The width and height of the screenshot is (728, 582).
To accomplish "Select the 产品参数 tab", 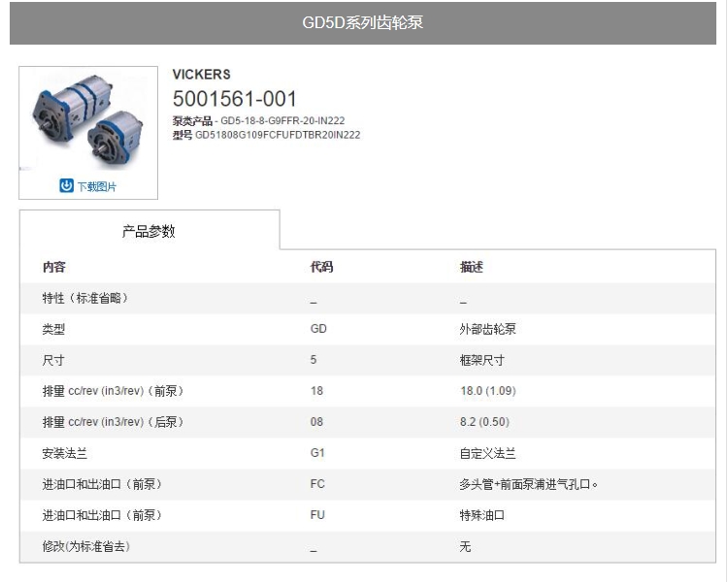I will click(x=149, y=231).
